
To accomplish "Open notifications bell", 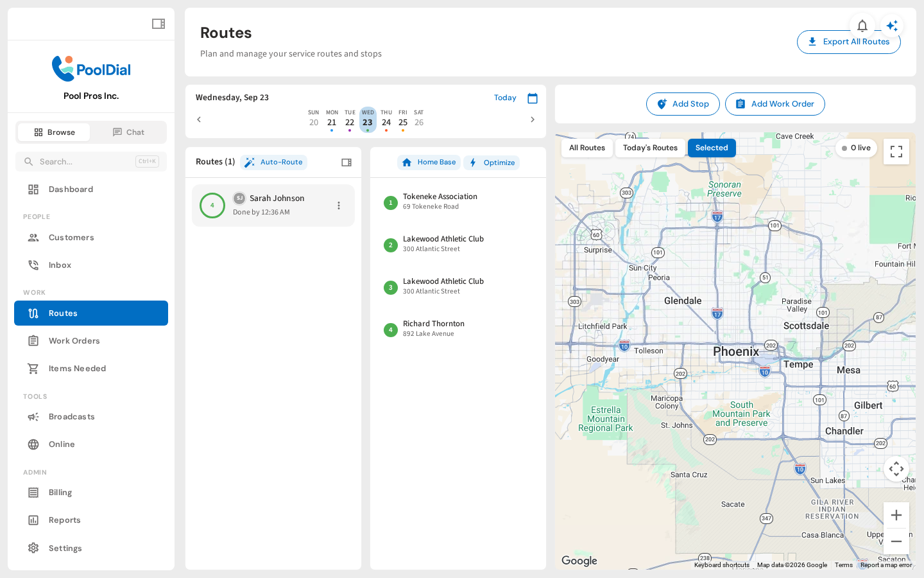I will click(x=862, y=26).
